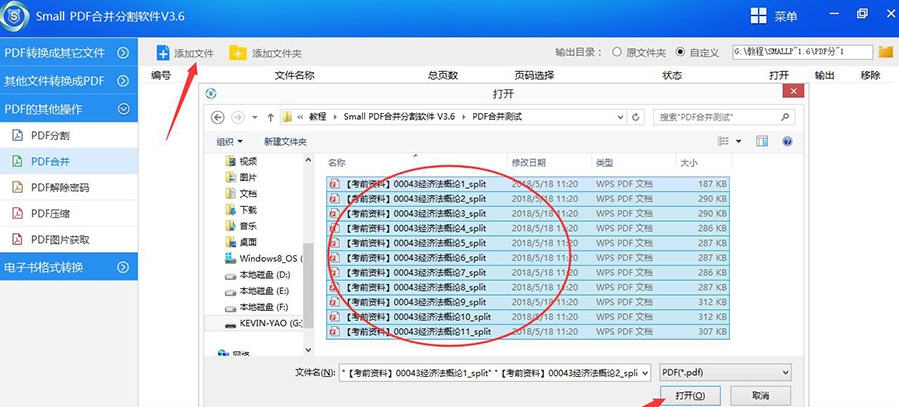This screenshot has width=899, height=407.
Task: Open the 菜单 grid icon
Action: point(759,16)
